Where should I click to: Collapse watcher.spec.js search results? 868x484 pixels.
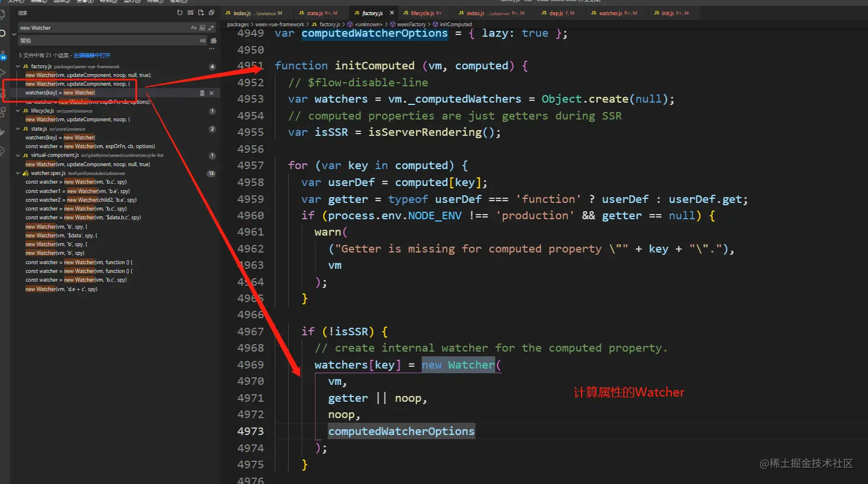17,173
